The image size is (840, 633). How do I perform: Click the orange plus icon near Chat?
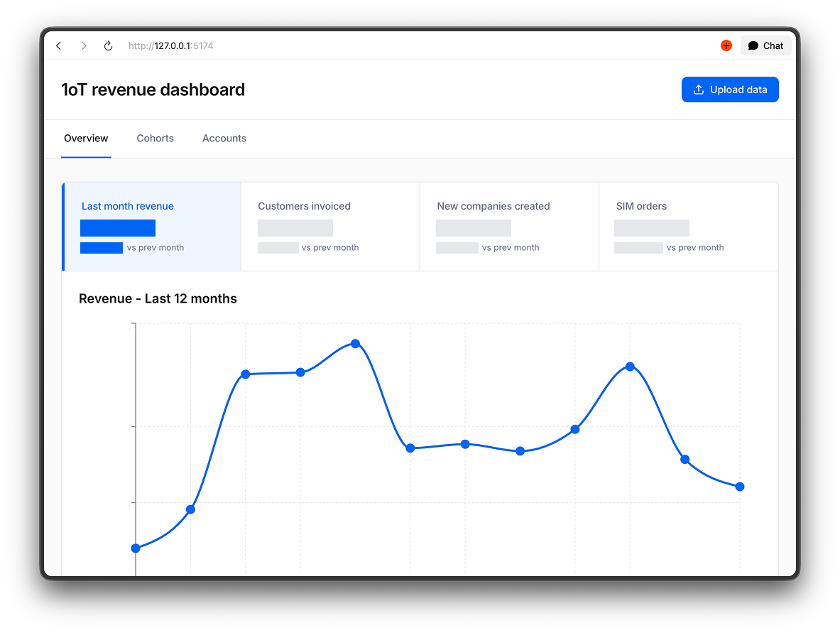click(726, 45)
